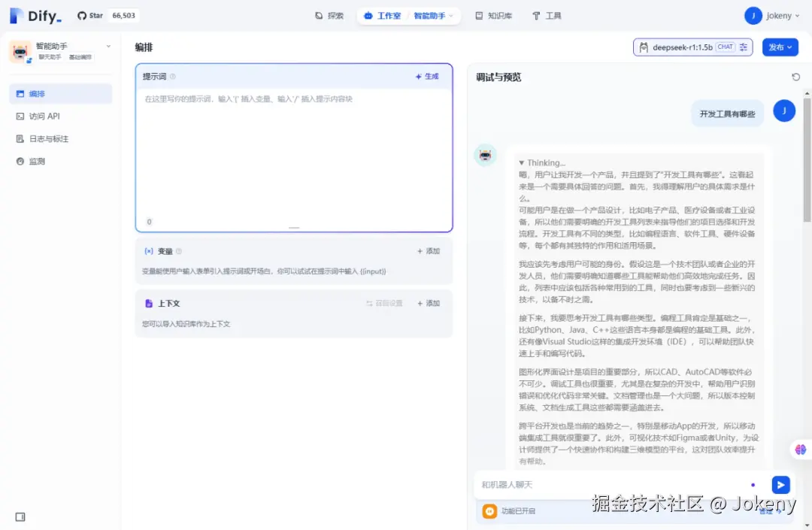The height and width of the screenshot is (530, 812).
Task: Restart debug conversation with refresh icon
Action: (796, 77)
